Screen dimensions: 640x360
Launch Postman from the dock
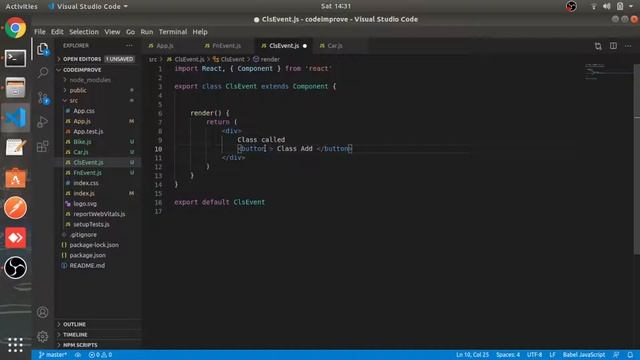click(x=16, y=208)
